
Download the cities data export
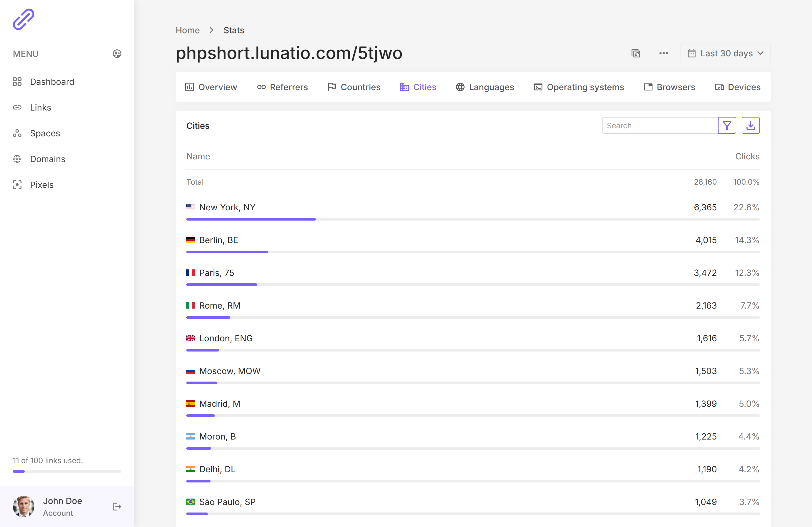(x=750, y=125)
